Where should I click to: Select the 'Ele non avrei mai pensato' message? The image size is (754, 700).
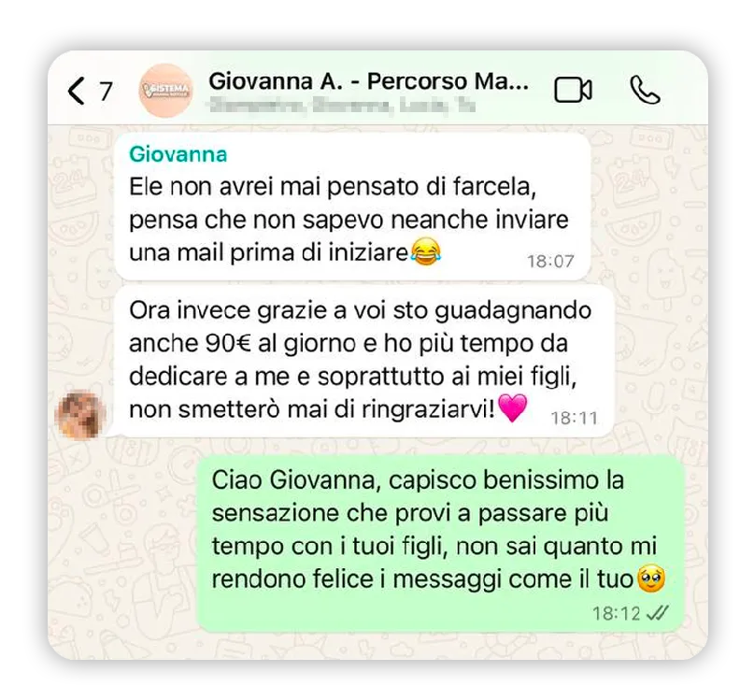[352, 207]
